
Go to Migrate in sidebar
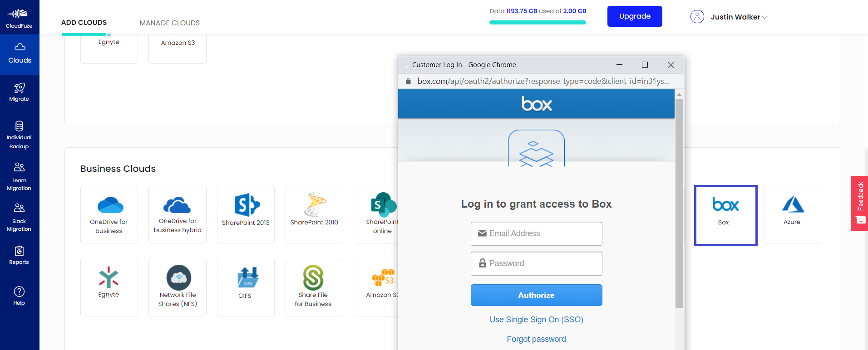[19, 92]
